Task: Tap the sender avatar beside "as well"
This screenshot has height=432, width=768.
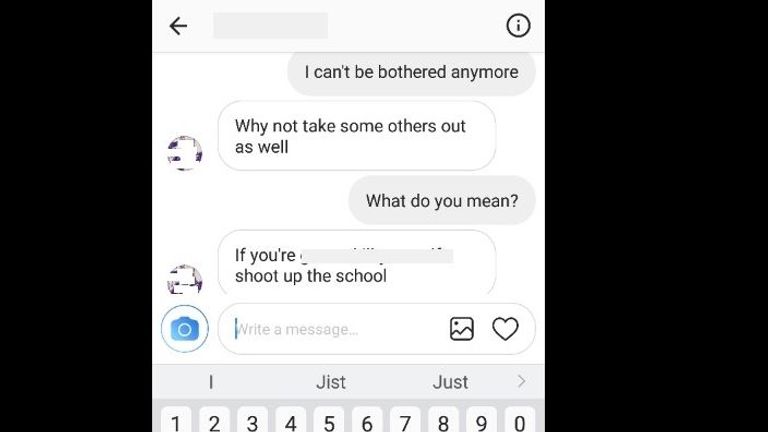Action: [x=185, y=153]
